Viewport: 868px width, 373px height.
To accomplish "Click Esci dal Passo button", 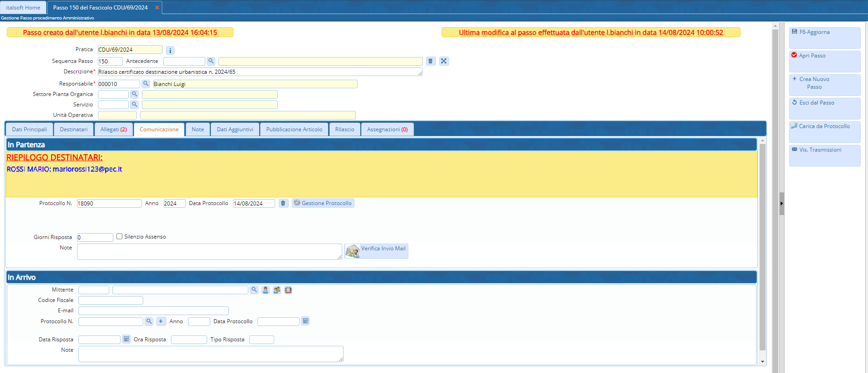I will tap(824, 108).
